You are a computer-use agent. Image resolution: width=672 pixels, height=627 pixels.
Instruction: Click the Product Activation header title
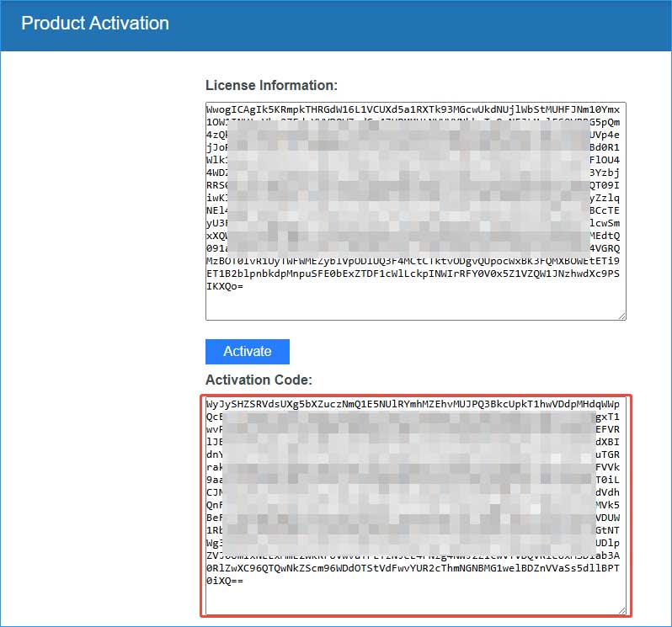tap(95, 23)
